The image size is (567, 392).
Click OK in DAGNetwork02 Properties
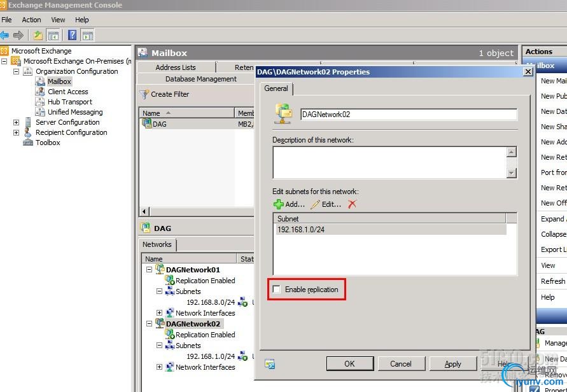[349, 364]
